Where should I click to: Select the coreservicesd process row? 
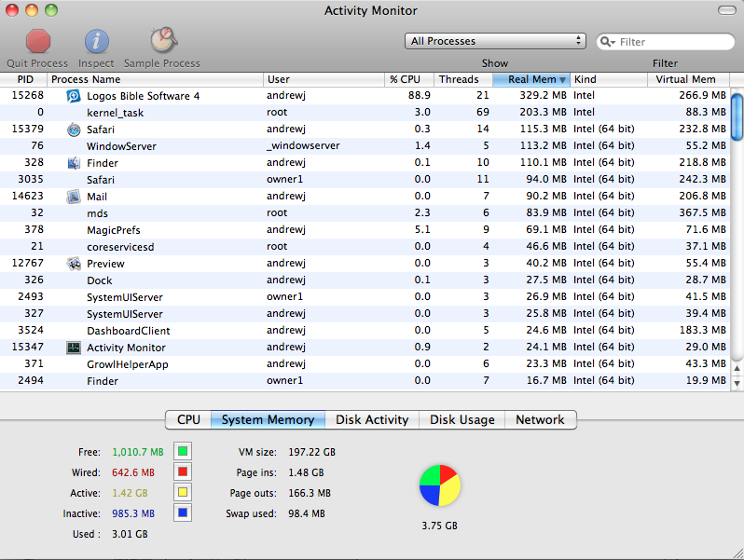click(x=365, y=247)
